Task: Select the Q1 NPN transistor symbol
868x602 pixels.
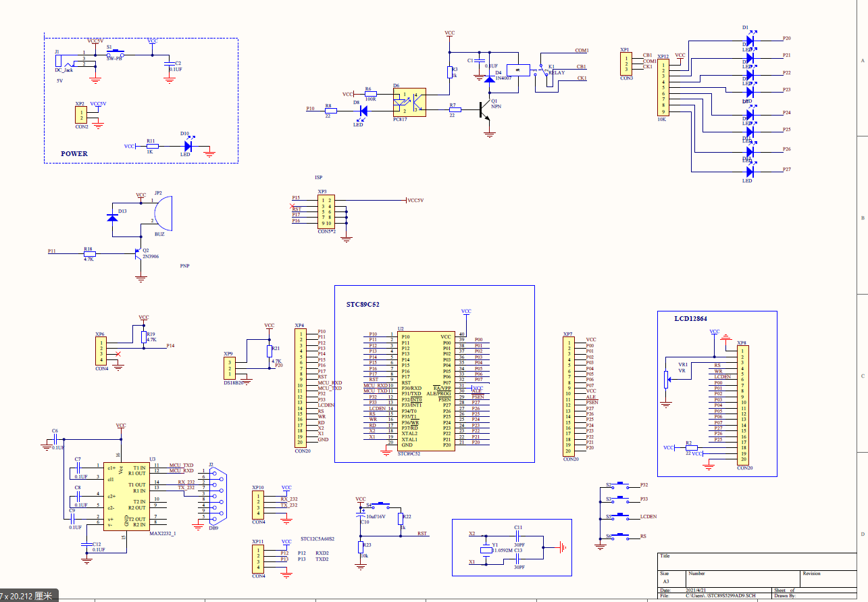Action: tap(486, 109)
